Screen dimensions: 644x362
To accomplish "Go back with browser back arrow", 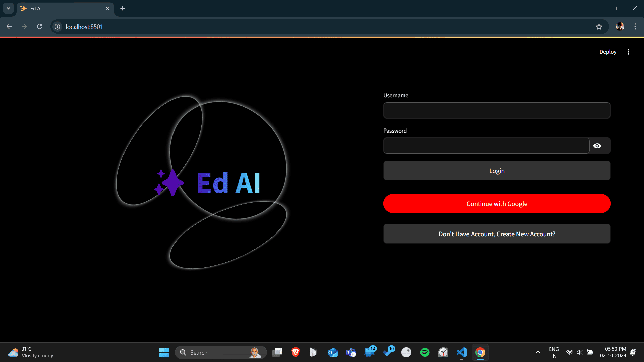I will 9,27.
